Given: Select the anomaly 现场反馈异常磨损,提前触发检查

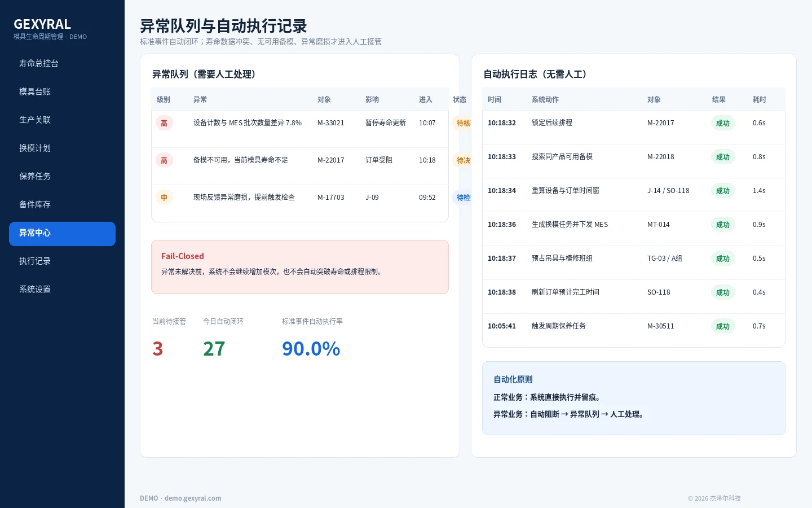Looking at the screenshot, I should [x=244, y=198].
